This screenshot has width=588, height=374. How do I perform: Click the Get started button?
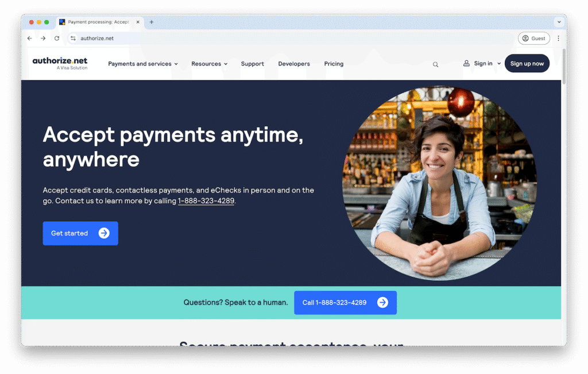pyautogui.click(x=80, y=233)
